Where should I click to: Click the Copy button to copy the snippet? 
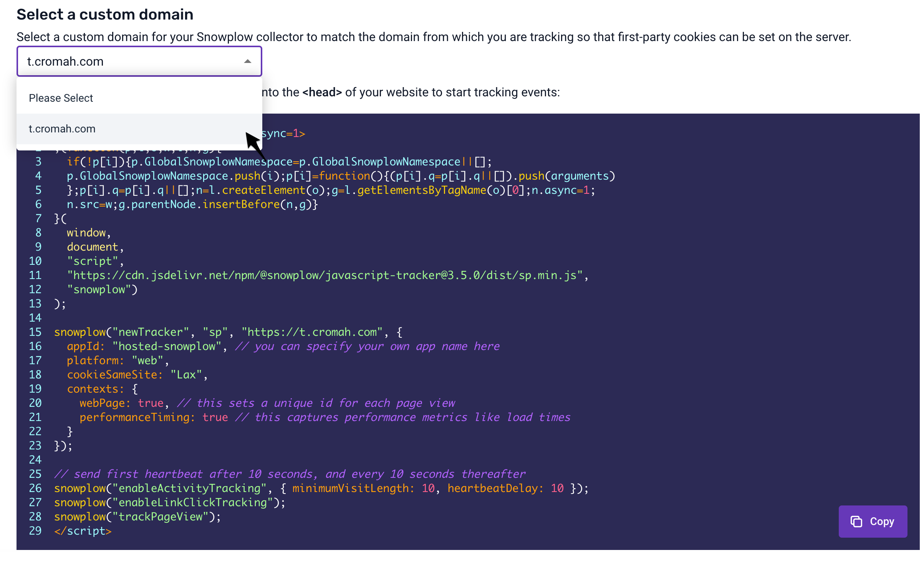point(873,521)
